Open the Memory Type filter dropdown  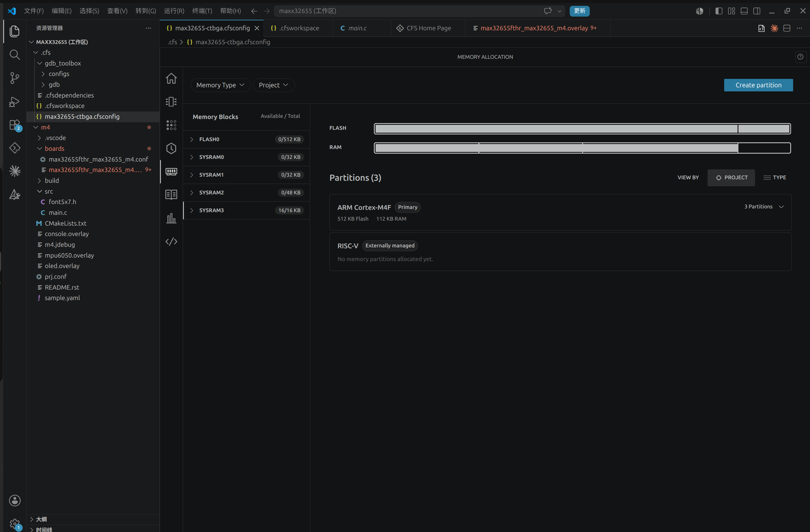click(x=221, y=85)
